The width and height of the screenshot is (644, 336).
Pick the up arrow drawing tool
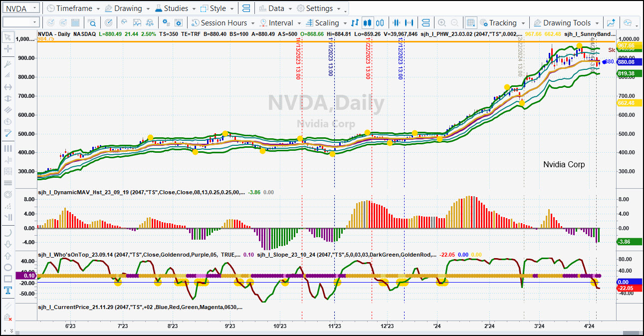point(8,256)
